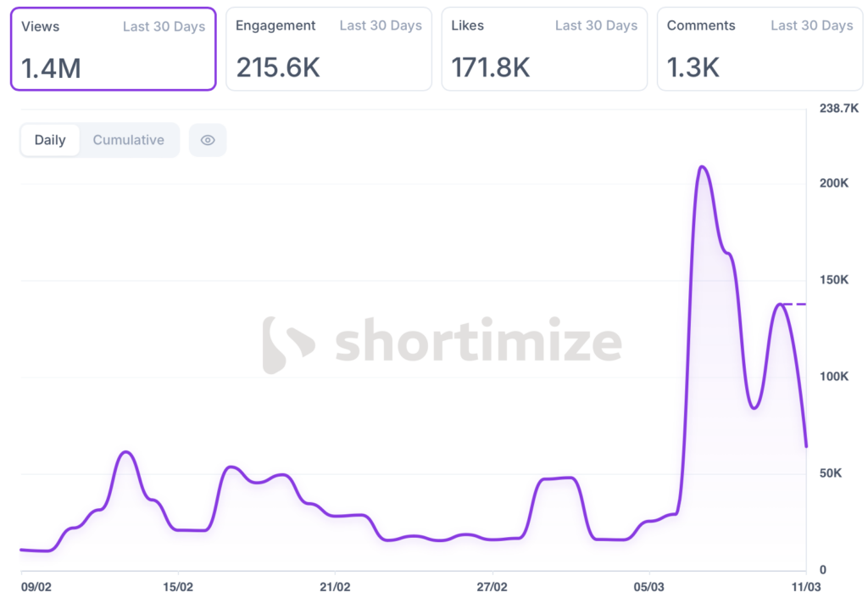Click the shortimize watermark text
This screenshot has width=868, height=615.
coord(478,344)
